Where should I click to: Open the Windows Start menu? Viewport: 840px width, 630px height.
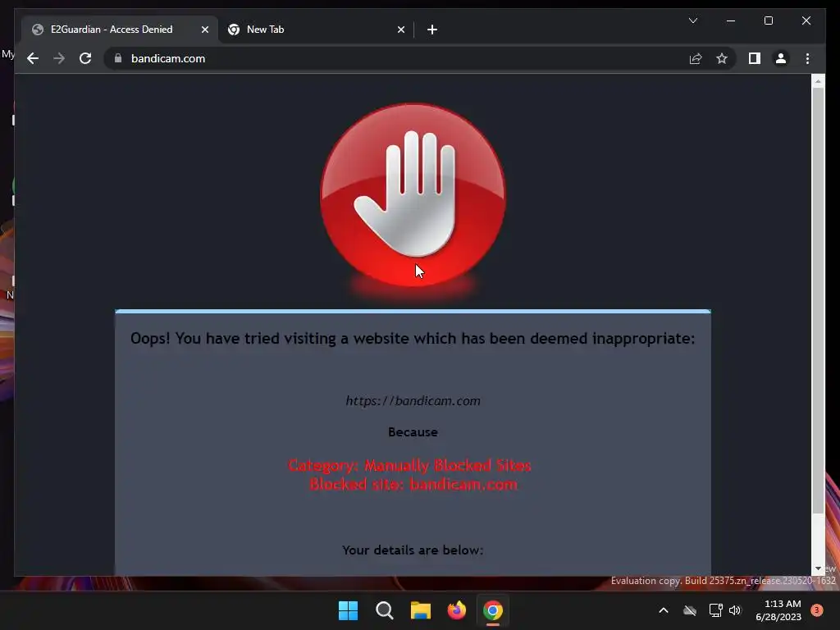[348, 610]
